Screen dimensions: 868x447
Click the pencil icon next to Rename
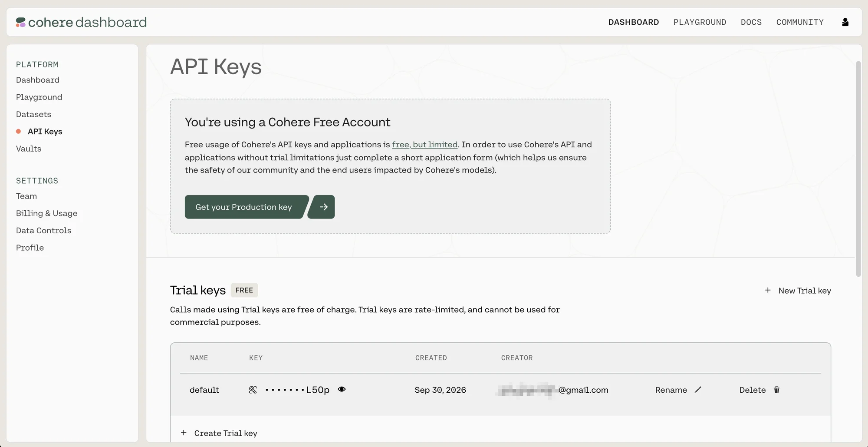coord(698,390)
